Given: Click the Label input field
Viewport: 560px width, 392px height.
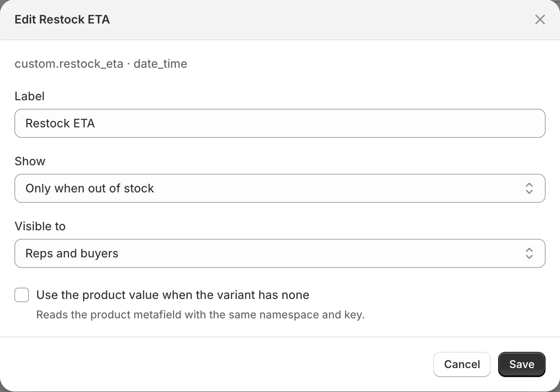Looking at the screenshot, I should [280, 123].
